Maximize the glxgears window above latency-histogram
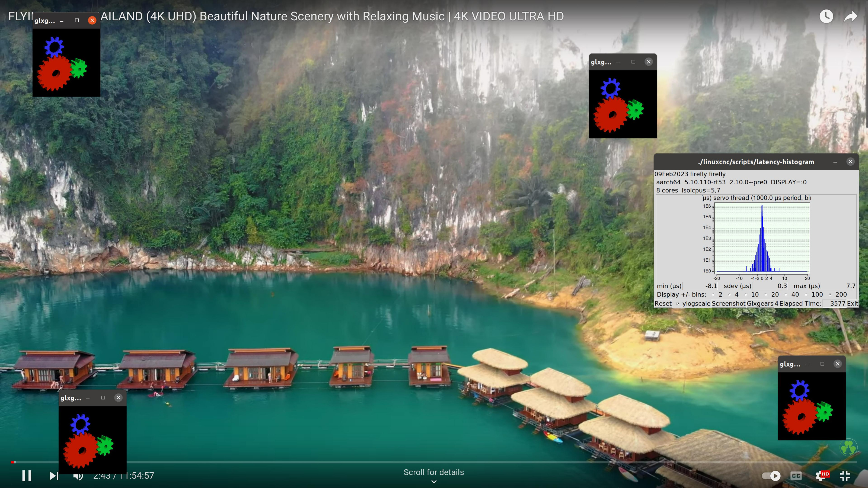 (x=633, y=62)
